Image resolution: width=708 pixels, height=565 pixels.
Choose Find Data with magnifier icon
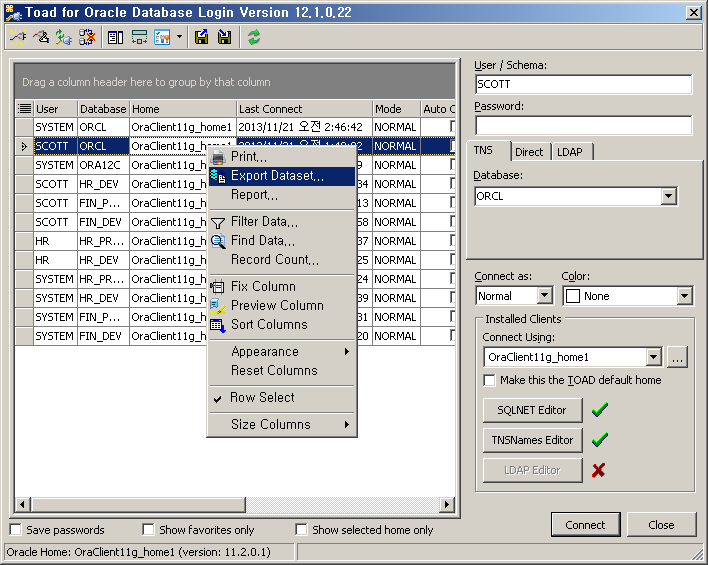click(262, 241)
